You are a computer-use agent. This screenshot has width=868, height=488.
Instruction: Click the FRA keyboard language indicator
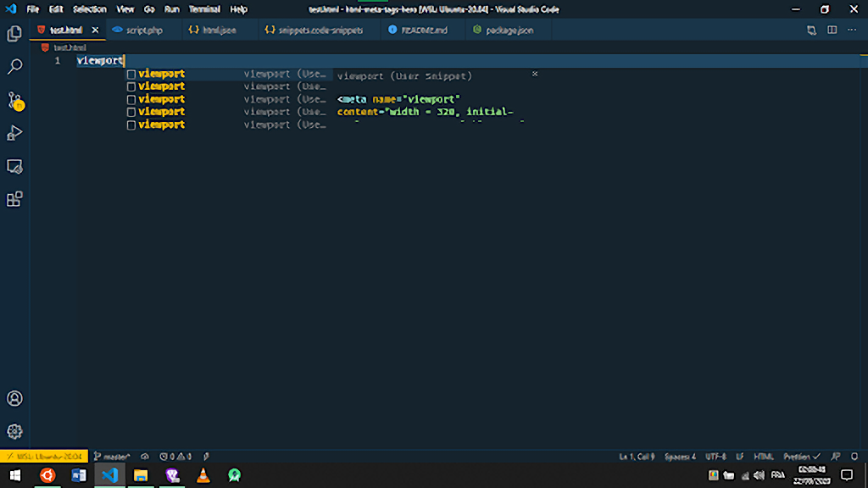click(778, 475)
